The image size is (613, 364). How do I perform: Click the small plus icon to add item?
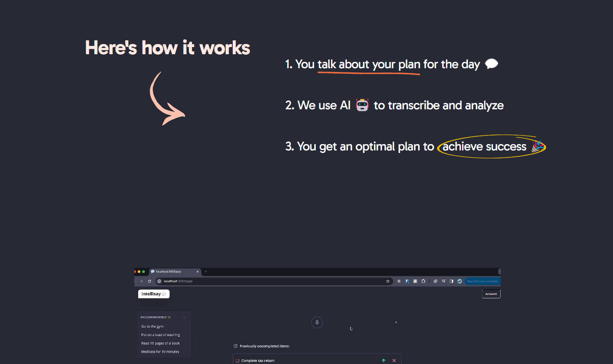tap(396, 322)
